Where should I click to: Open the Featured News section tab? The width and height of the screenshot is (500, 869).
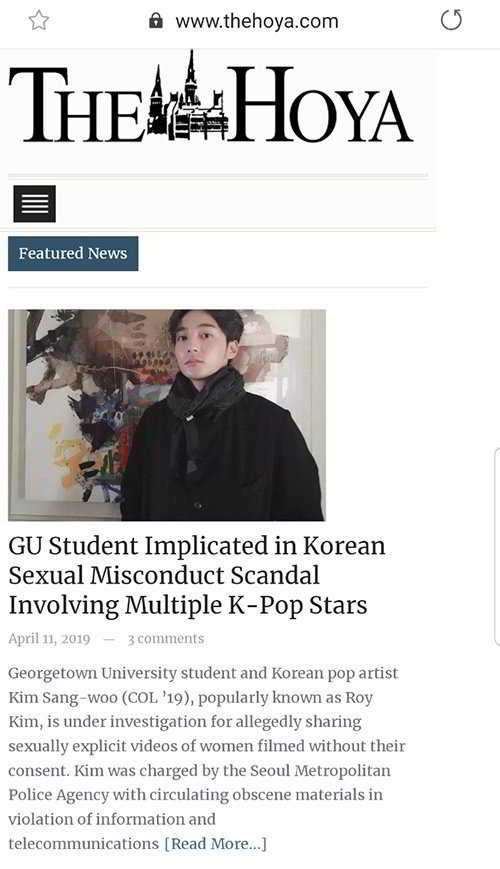pyautogui.click(x=73, y=253)
